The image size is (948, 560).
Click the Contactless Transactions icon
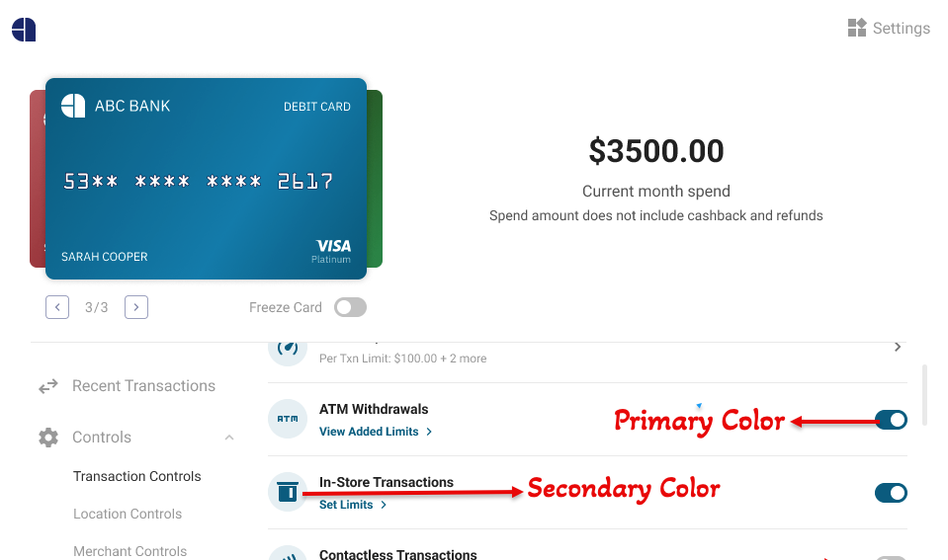click(x=287, y=553)
